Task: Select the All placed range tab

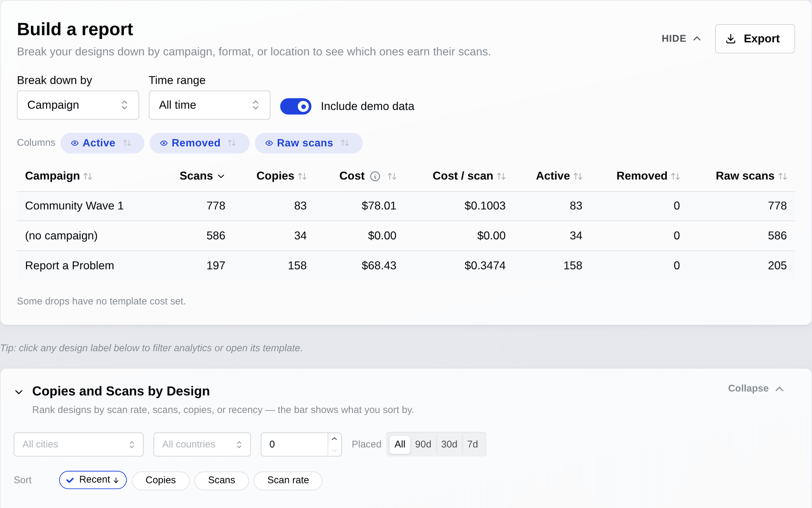Action: 400,444
